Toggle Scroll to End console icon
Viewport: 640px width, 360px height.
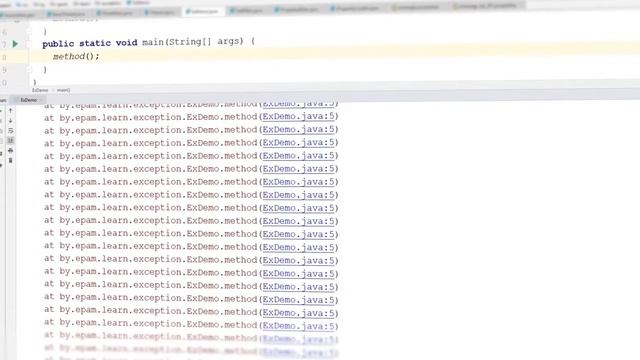tap(11, 140)
